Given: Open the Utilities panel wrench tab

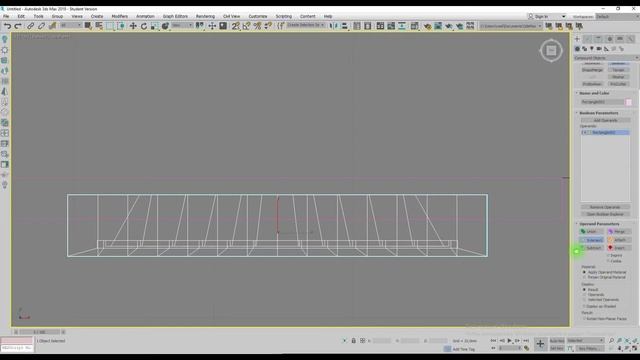Looking at the screenshot, I should coord(630,39).
